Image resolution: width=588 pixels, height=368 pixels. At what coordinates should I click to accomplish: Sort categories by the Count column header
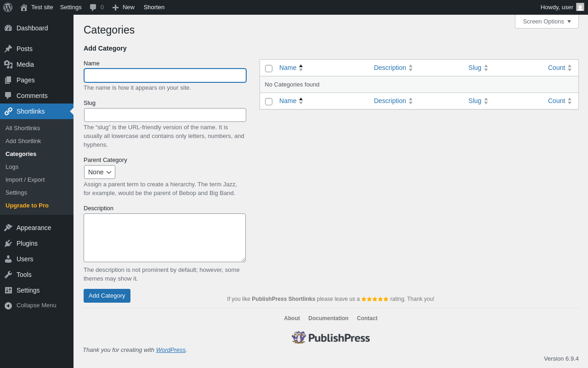tap(556, 68)
